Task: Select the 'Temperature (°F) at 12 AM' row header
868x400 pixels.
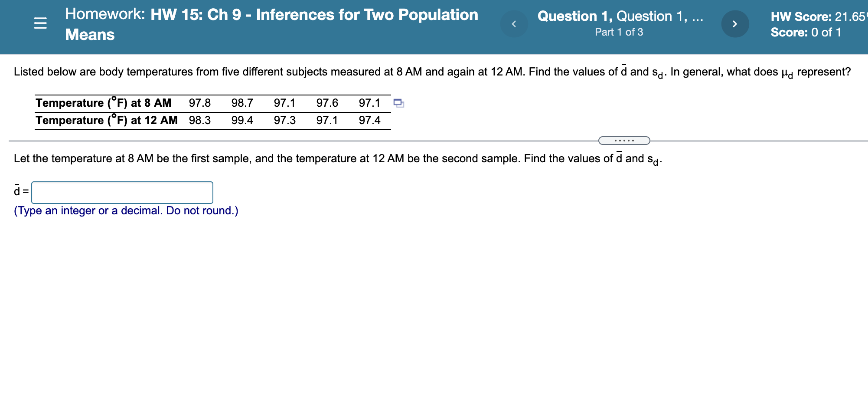Action: [x=107, y=120]
